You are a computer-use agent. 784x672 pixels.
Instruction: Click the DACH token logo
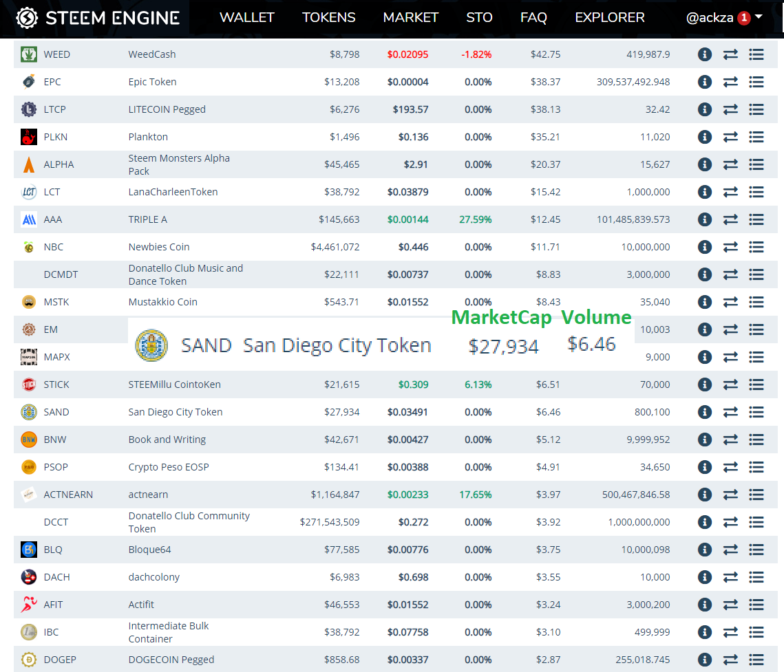coord(29,577)
